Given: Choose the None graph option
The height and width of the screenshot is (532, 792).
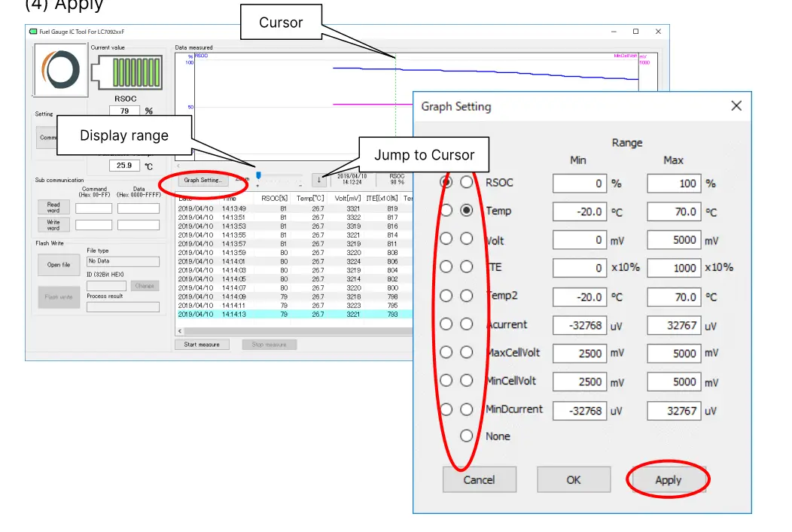Looking at the screenshot, I should (x=466, y=435).
